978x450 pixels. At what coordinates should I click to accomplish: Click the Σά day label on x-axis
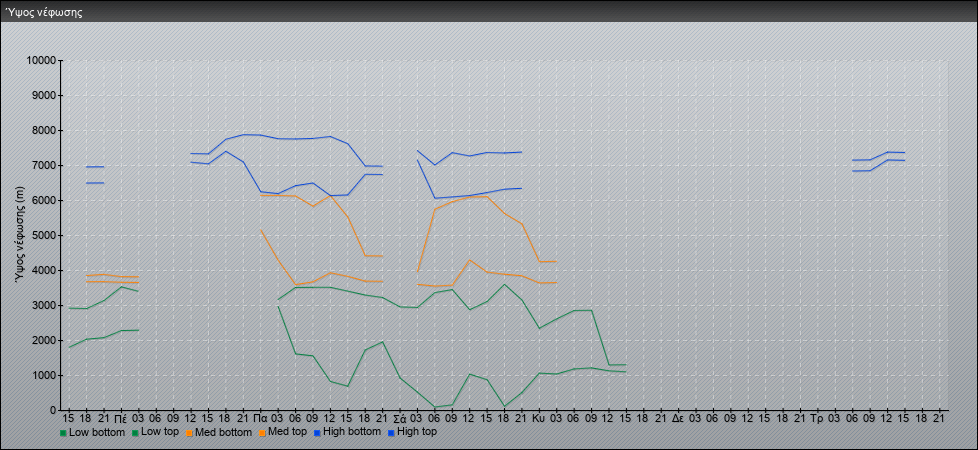pyautogui.click(x=400, y=418)
